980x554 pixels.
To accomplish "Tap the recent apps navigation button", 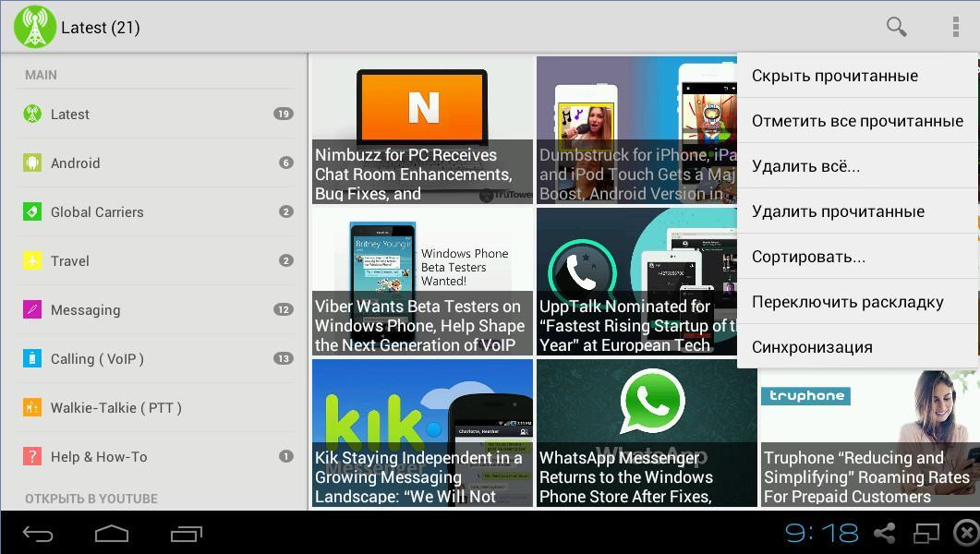I will [187, 534].
